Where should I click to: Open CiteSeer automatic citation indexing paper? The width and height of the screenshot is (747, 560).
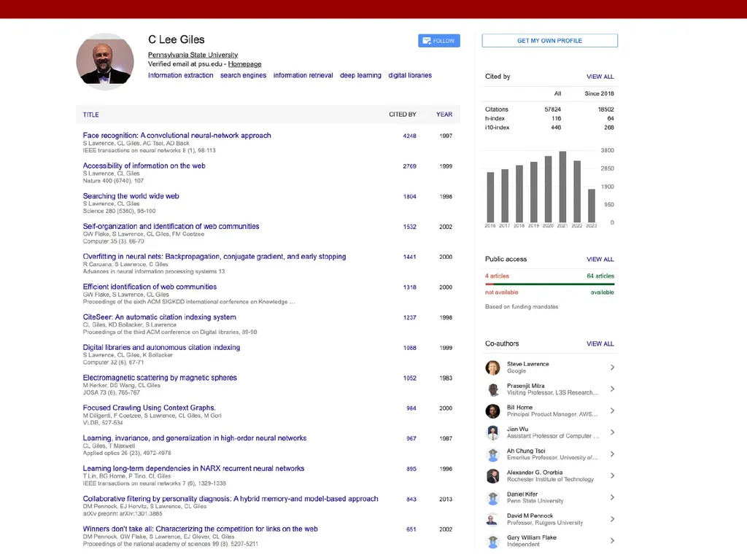(159, 317)
